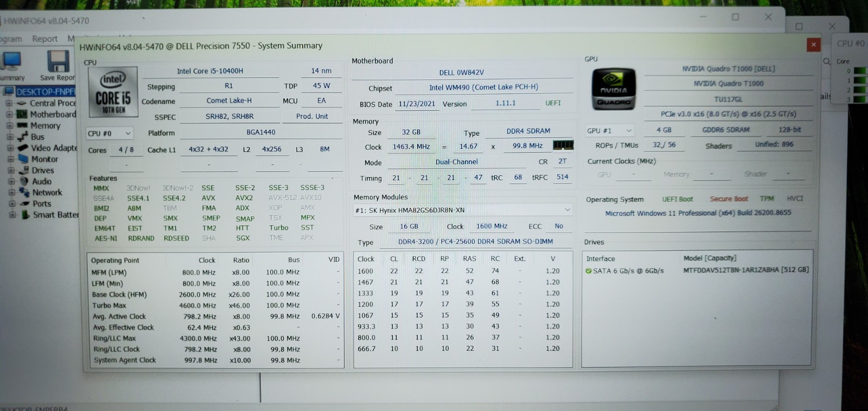Select DESKTOP-FNPF root node in tree
This screenshot has height=411, width=868.
[x=46, y=92]
